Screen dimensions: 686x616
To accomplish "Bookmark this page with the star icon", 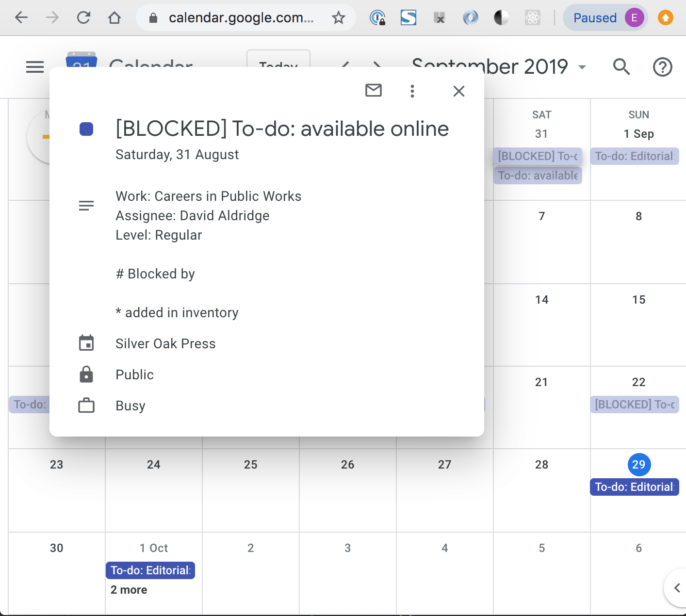I will [x=338, y=18].
